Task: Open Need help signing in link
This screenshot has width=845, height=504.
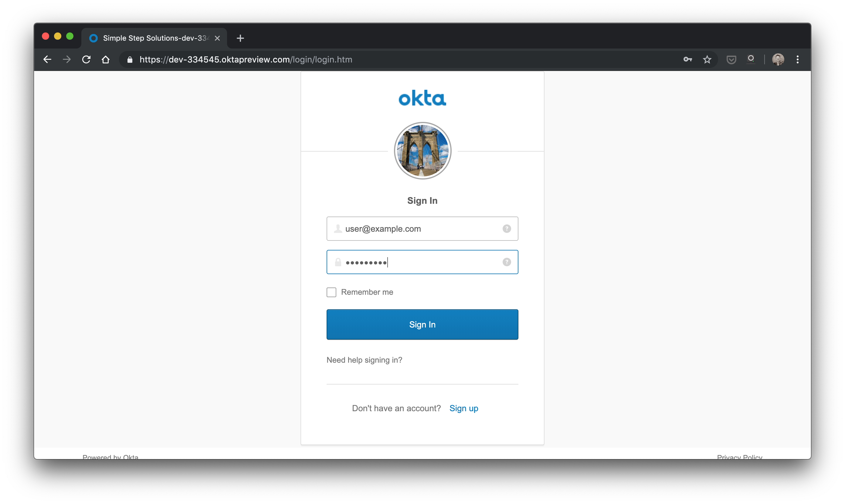Action: [x=365, y=360]
